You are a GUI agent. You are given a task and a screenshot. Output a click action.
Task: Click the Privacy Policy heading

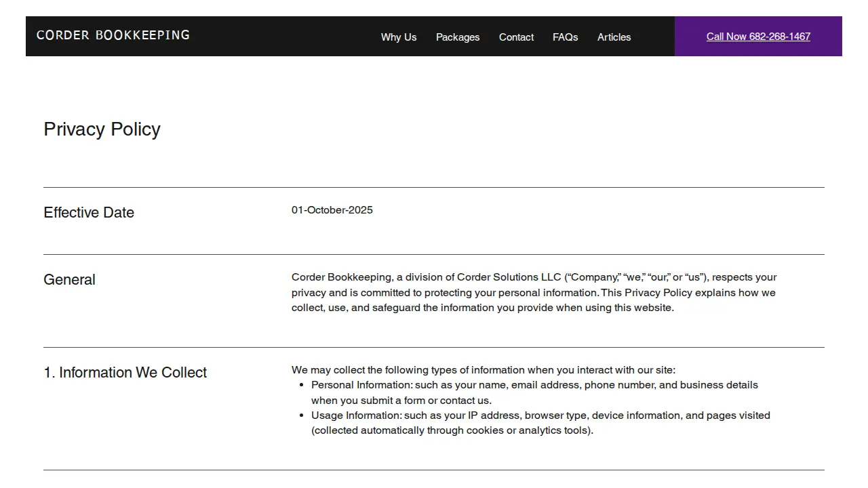pyautogui.click(x=102, y=129)
